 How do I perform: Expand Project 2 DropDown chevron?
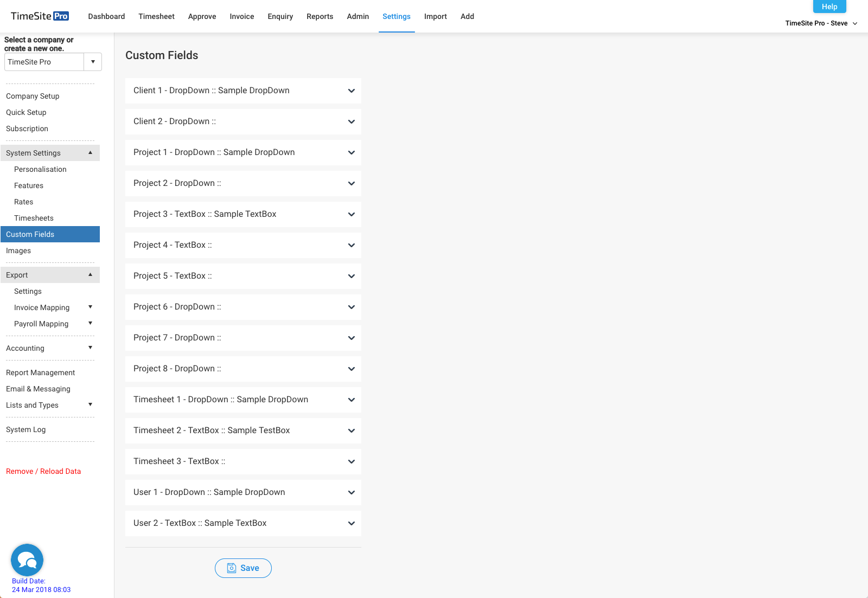coord(352,184)
